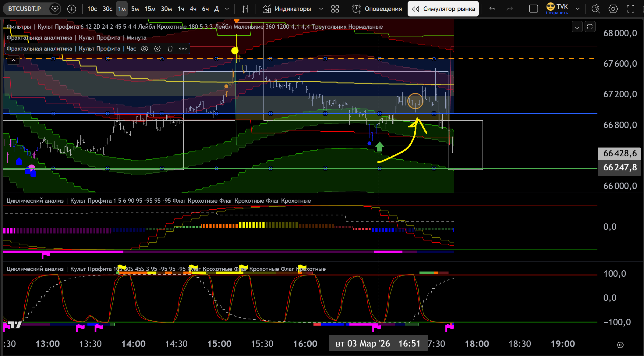Open chart settings hexagon icon

(613, 9)
